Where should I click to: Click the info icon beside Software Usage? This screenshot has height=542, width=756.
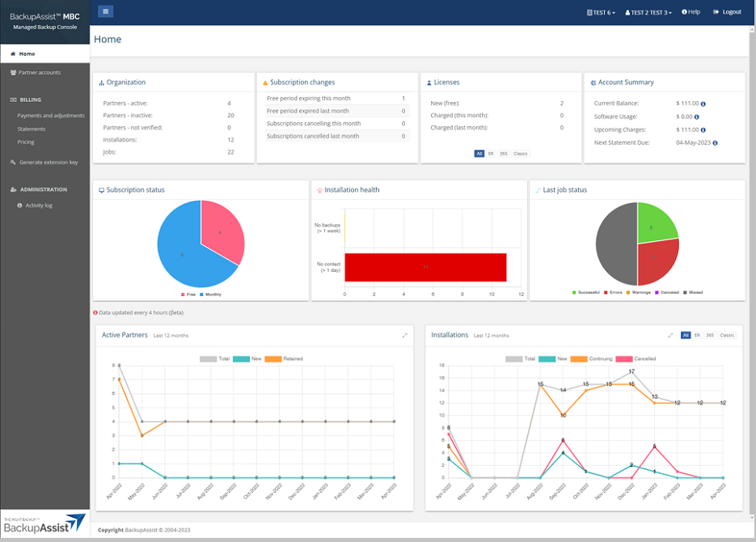pyautogui.click(x=697, y=116)
